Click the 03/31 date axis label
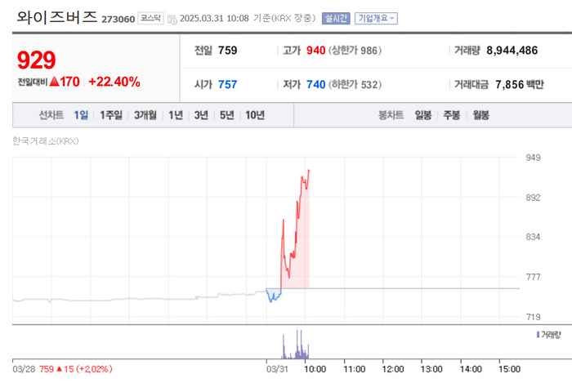This screenshot has height=392, width=572. coord(277,369)
